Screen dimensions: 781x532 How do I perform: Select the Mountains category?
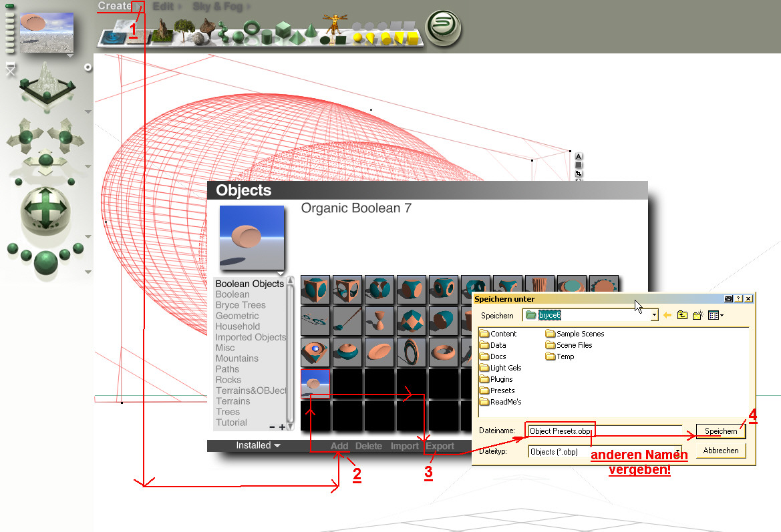237,358
